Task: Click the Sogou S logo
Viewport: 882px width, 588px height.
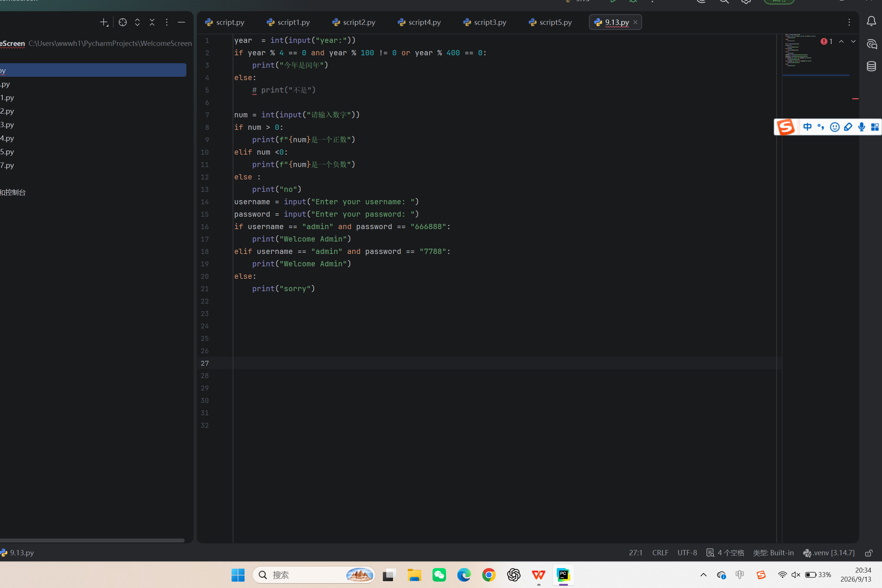Action: tap(786, 127)
